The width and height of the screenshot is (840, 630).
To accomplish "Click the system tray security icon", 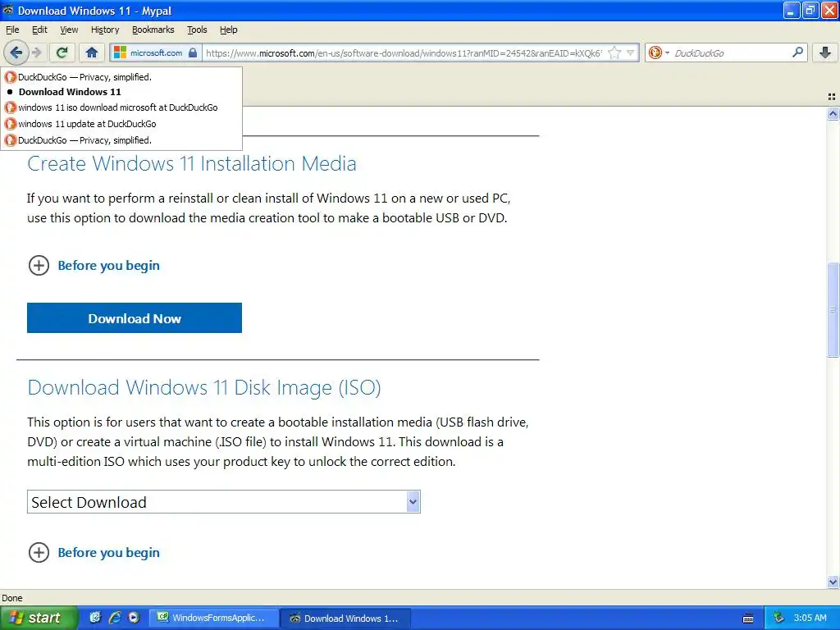I will tap(779, 618).
